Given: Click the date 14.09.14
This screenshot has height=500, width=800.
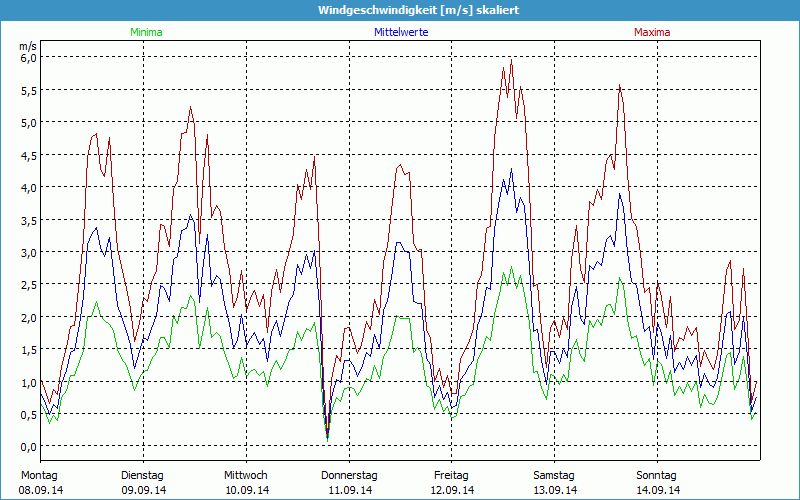Looking at the screenshot, I should point(658,490).
